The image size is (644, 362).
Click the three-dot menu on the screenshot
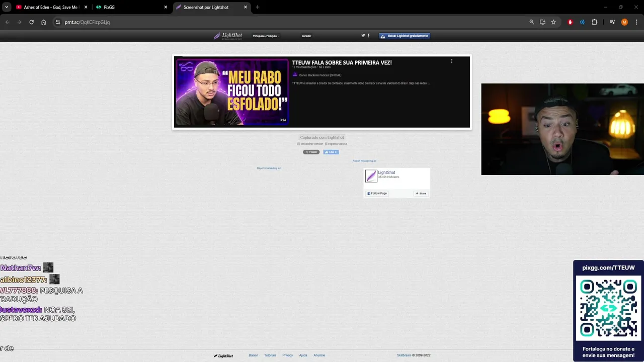452,61
